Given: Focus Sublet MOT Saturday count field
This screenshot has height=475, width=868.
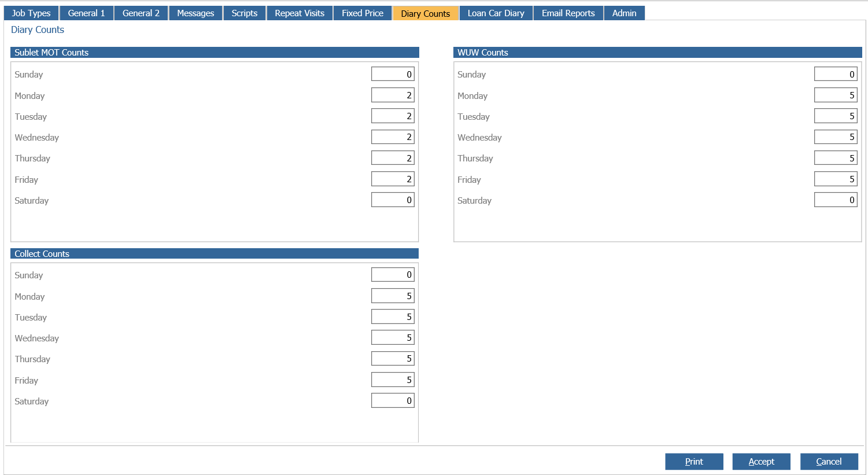Looking at the screenshot, I should coord(393,200).
